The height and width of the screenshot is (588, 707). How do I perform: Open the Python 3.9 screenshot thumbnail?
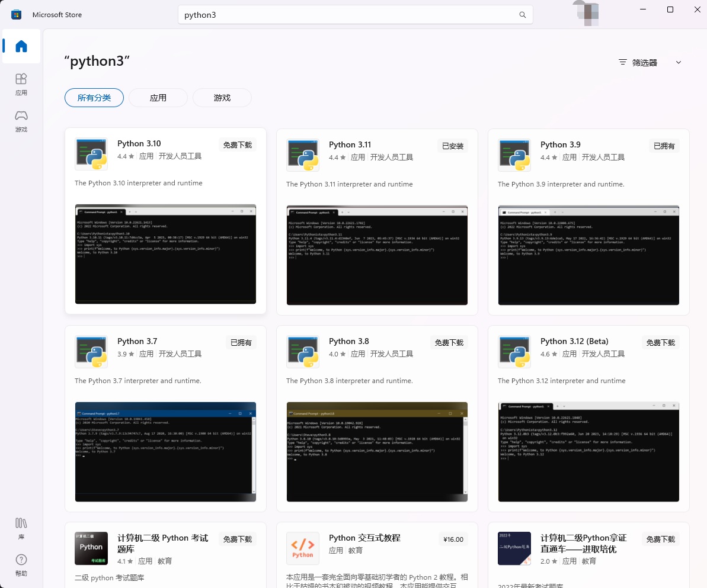(x=588, y=255)
